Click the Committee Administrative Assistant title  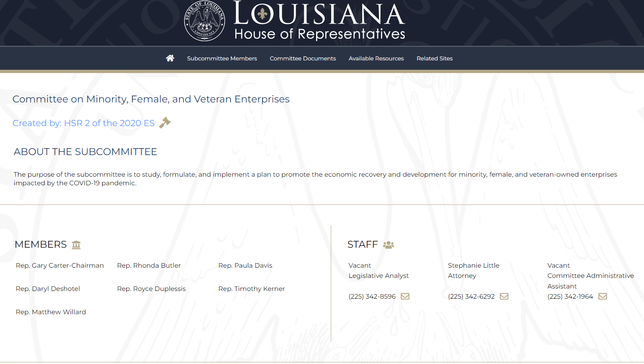(x=591, y=281)
